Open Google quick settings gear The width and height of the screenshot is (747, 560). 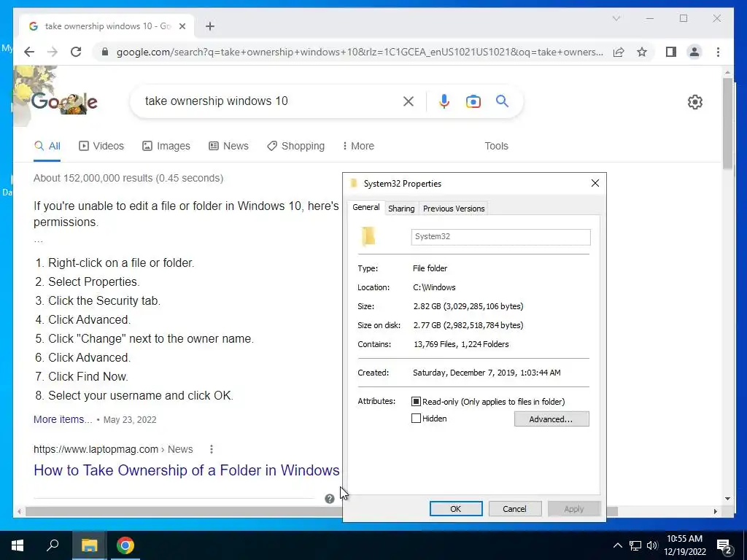(695, 102)
